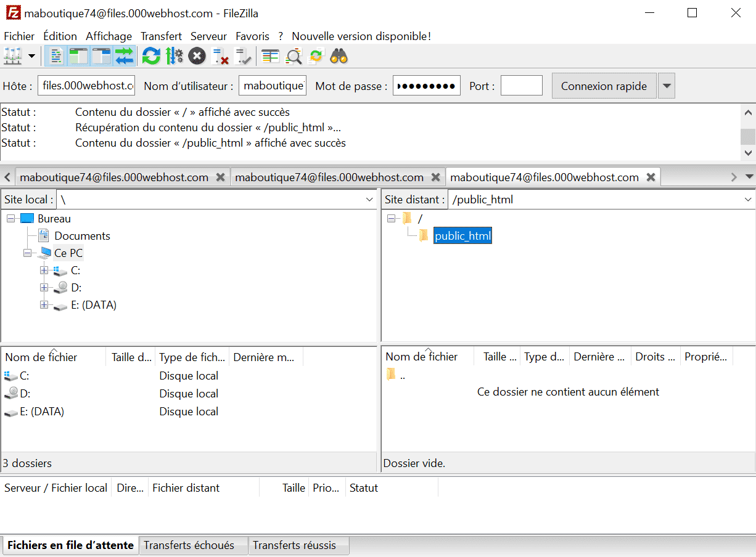Image resolution: width=756 pixels, height=557 pixels.
Task: Switch to Transferts échoués tab
Action: coord(193,545)
